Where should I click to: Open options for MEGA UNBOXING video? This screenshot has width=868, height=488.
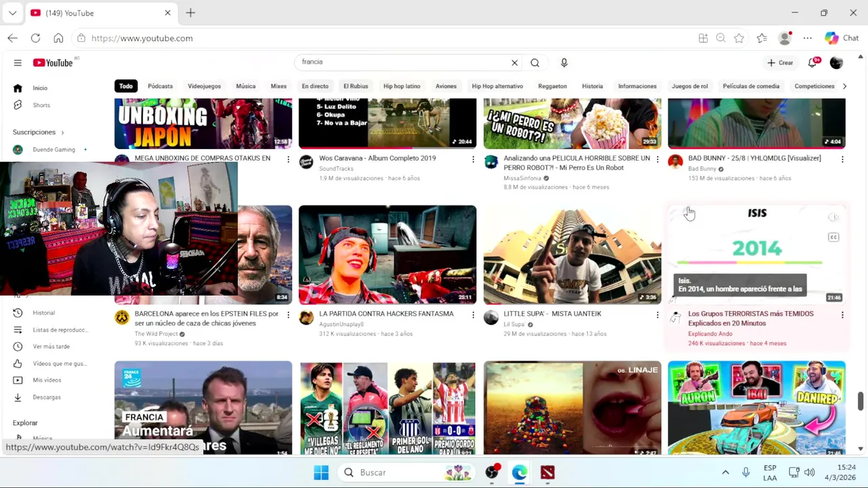point(288,160)
